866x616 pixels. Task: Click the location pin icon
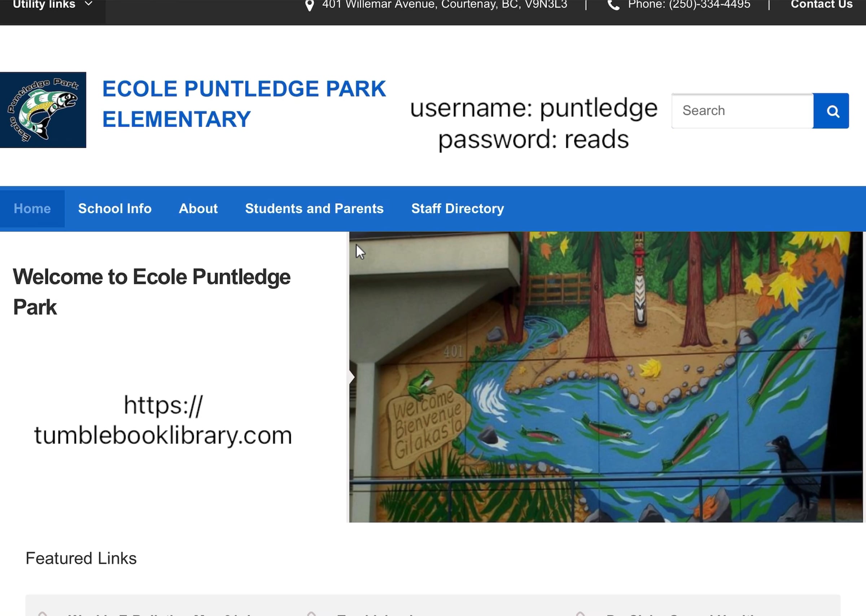(x=310, y=5)
